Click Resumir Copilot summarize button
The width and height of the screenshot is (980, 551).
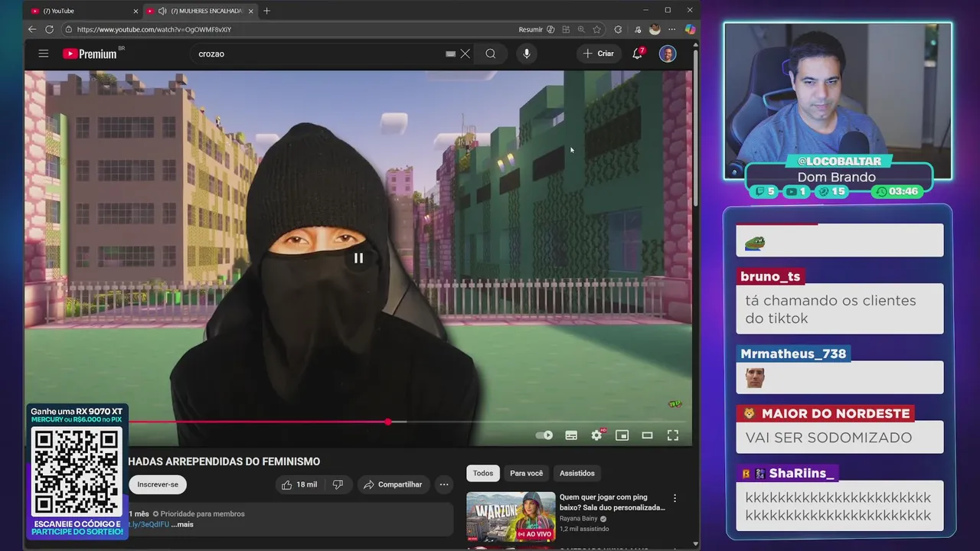[x=536, y=29]
